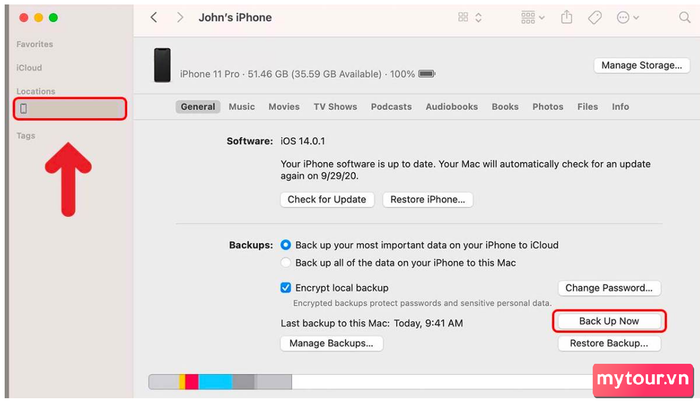This screenshot has height=405, width=700.
Task: Click the Share icon in toolbar
Action: [x=567, y=17]
